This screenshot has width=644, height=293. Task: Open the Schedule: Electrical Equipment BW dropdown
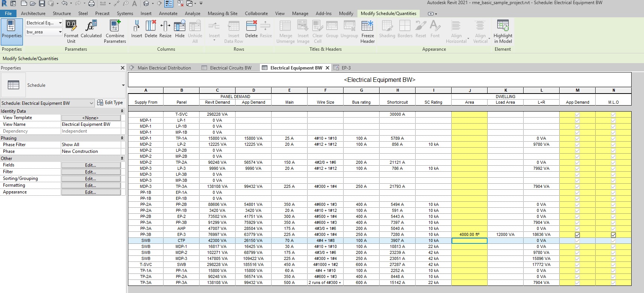pyautogui.click(x=91, y=103)
